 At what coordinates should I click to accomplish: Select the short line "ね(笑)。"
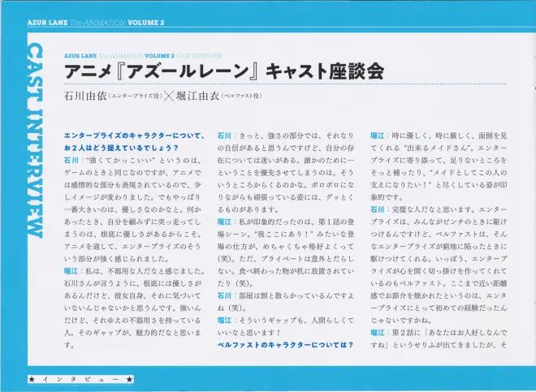pyautogui.click(x=232, y=308)
